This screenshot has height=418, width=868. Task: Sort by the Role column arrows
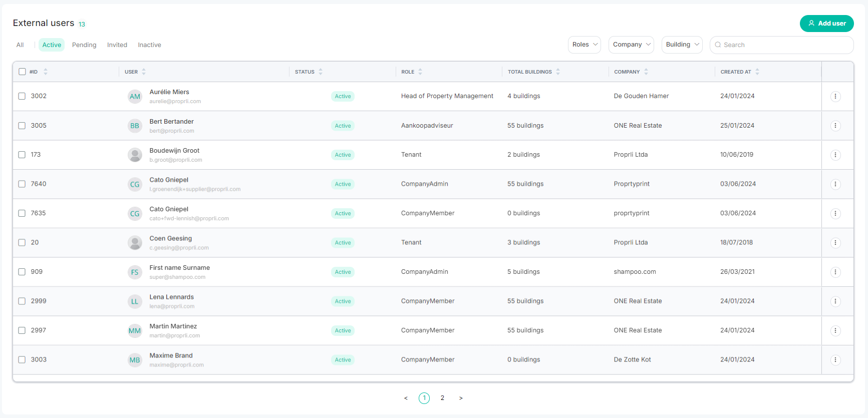tap(420, 72)
